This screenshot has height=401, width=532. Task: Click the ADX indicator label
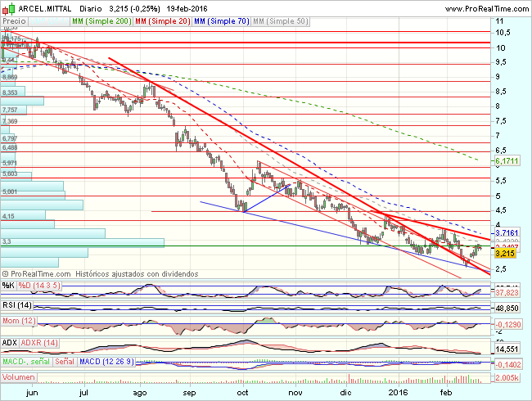[x=10, y=343]
